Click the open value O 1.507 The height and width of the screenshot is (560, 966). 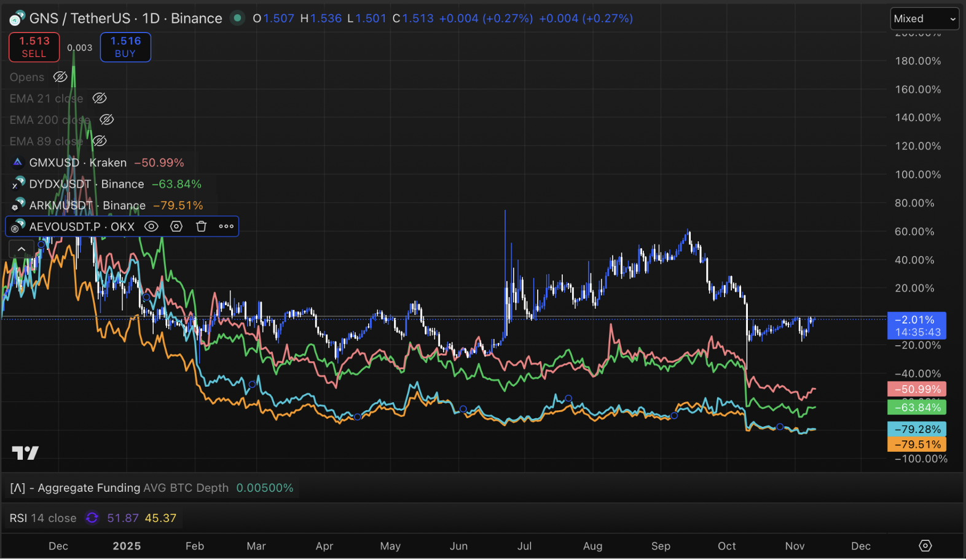(273, 18)
